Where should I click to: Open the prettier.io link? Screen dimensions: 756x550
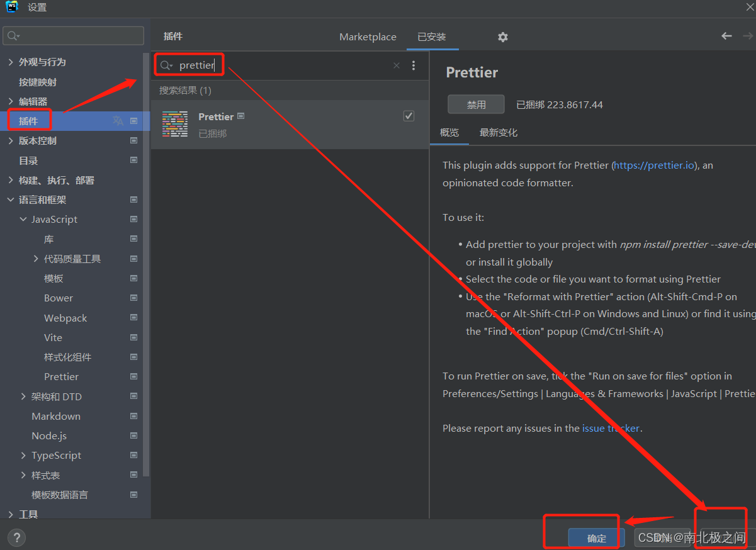click(x=653, y=165)
